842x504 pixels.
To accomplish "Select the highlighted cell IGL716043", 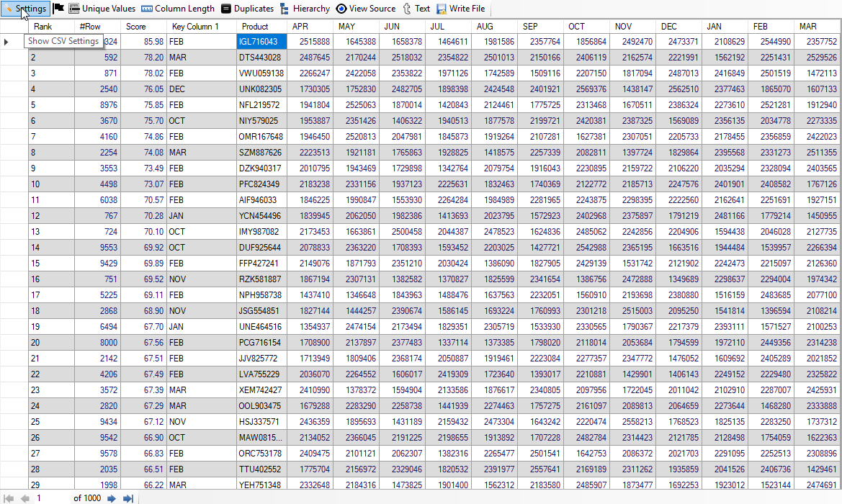I will 261,42.
